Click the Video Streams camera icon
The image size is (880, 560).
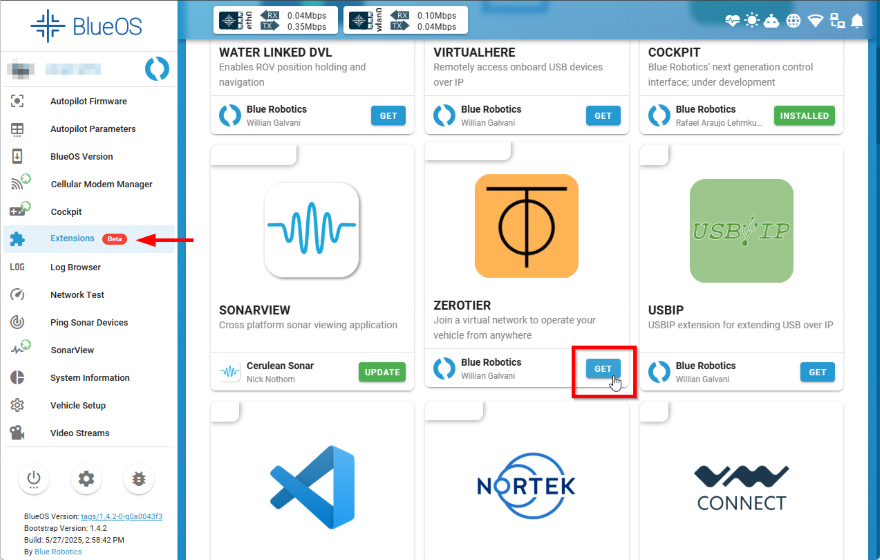point(17,433)
